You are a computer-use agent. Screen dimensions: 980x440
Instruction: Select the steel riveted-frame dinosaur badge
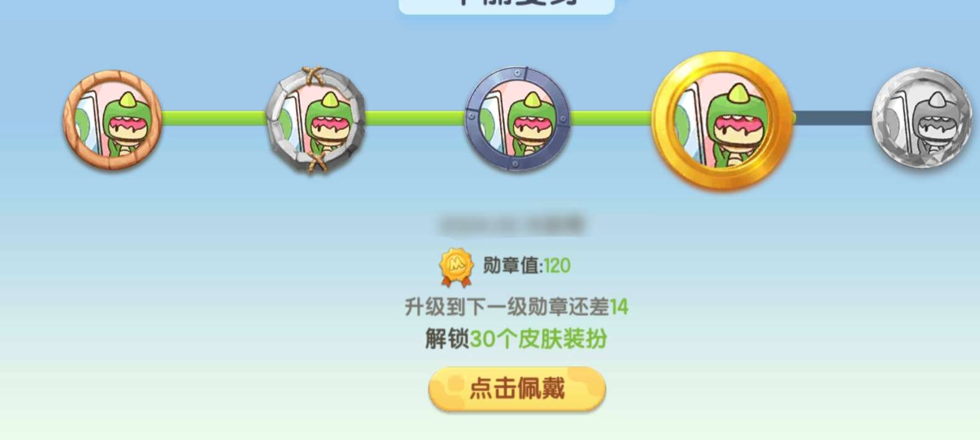tap(517, 119)
